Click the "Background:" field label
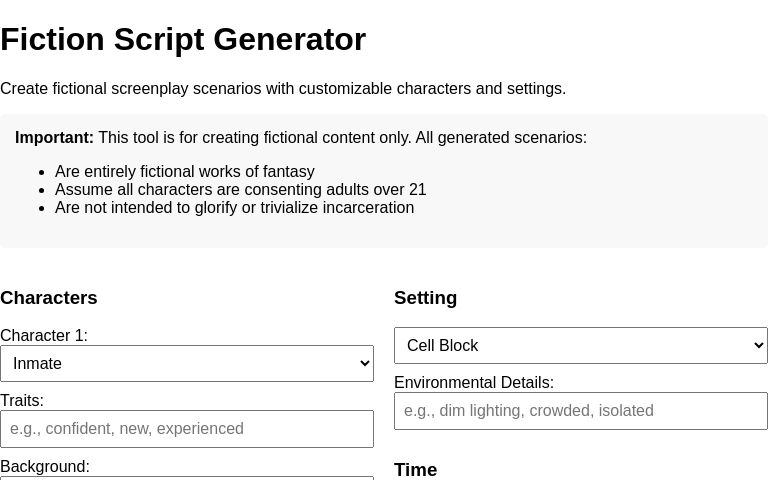The height and width of the screenshot is (480, 768). pos(45,467)
